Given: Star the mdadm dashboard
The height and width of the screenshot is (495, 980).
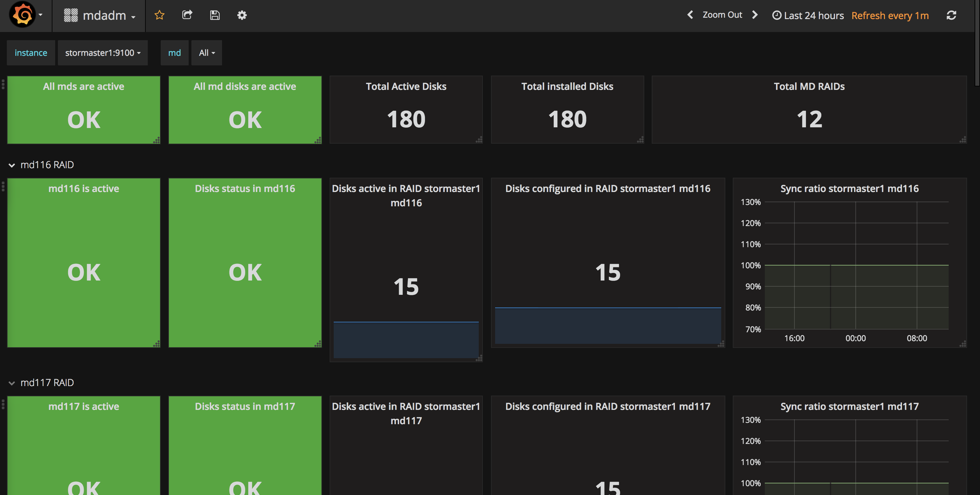Looking at the screenshot, I should tap(159, 15).
